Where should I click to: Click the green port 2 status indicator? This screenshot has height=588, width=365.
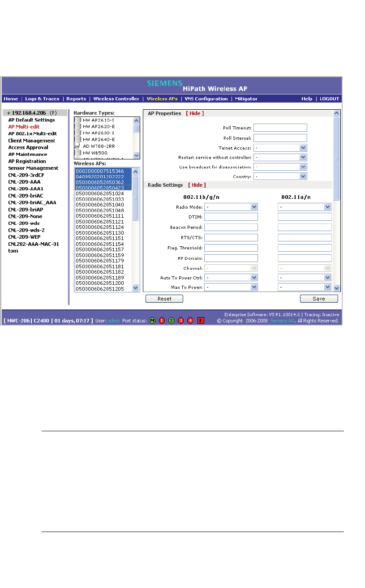pyautogui.click(x=171, y=321)
